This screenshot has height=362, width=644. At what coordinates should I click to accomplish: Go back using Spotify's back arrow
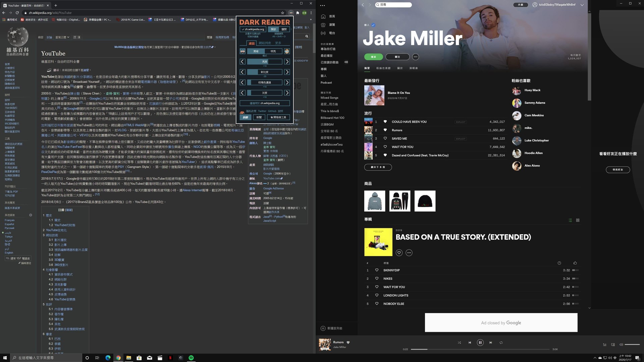[x=363, y=5]
